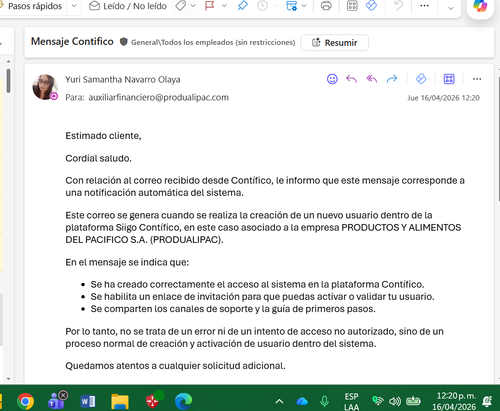The width and height of the screenshot is (500, 411).
Task: Click the sensitivity label shield icon
Action: click(x=124, y=42)
